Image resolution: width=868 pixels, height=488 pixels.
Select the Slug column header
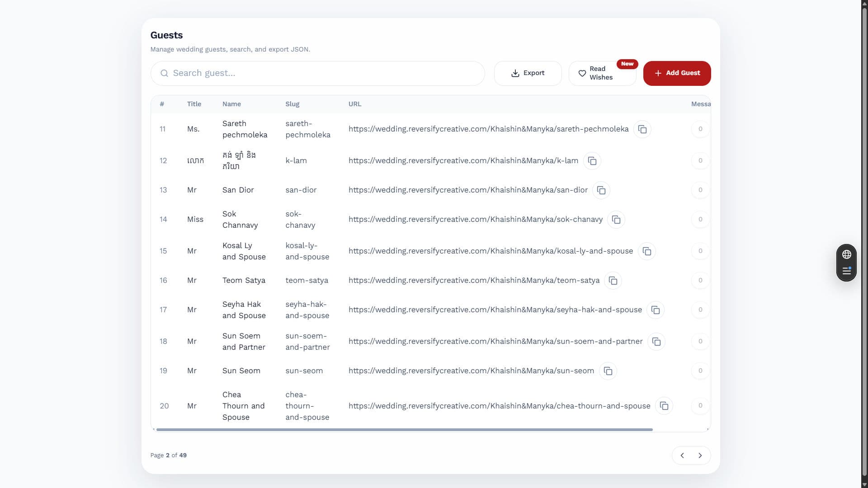pos(292,104)
